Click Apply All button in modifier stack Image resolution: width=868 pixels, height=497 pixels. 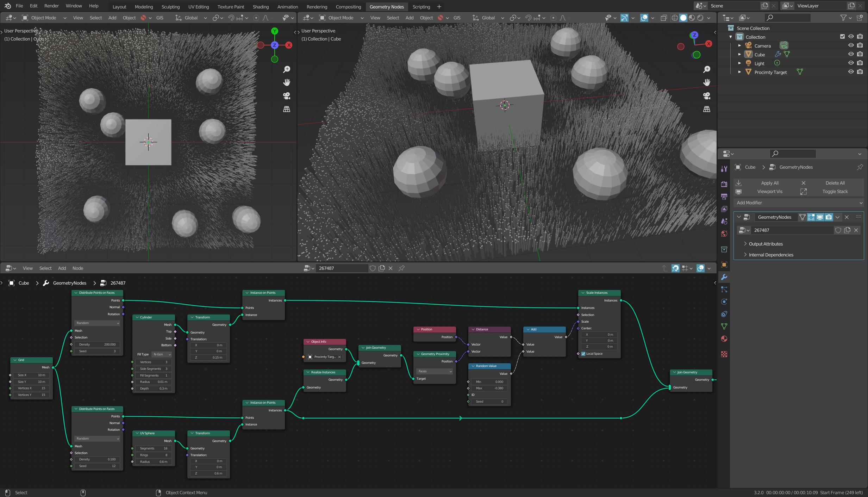click(x=770, y=182)
